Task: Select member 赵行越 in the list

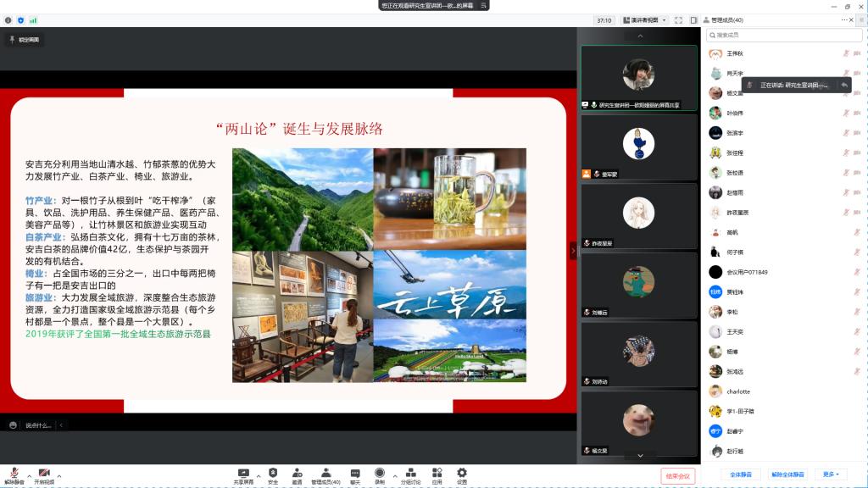Action: [x=784, y=451]
